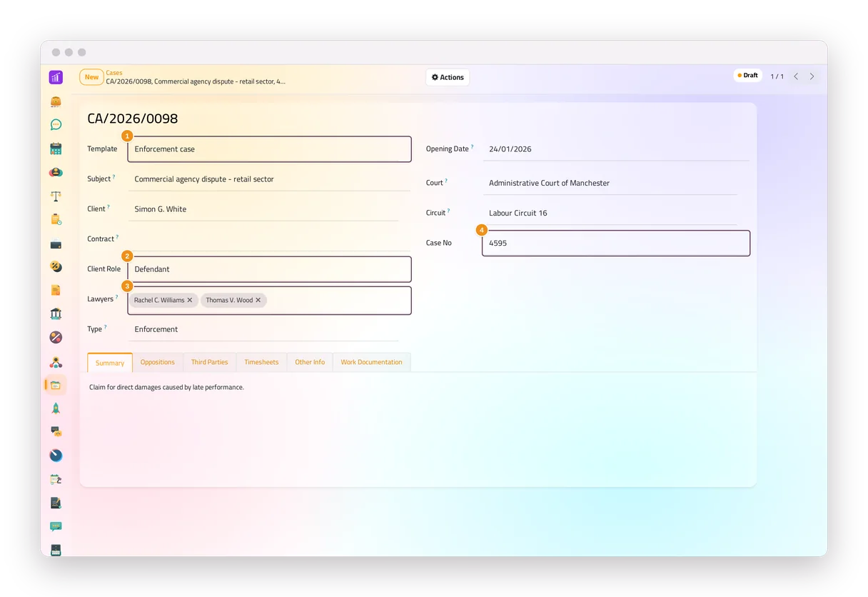Click Thomas V. Wood lawyer tag name

coord(229,300)
